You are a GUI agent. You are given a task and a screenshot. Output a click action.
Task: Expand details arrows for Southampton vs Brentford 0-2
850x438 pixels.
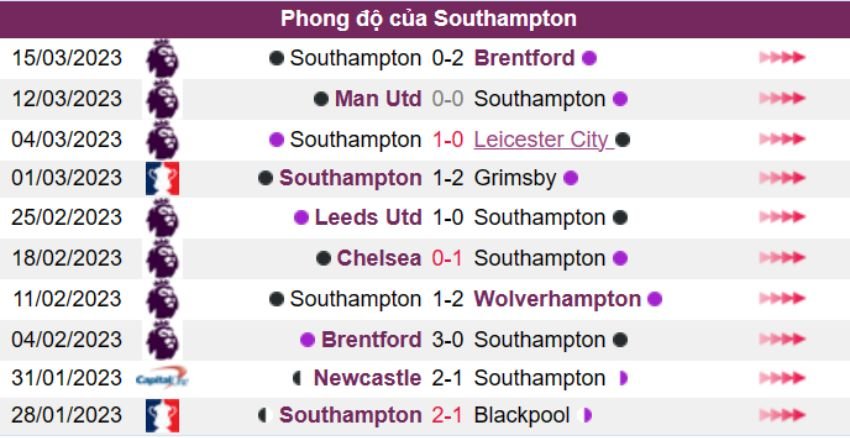pos(781,58)
